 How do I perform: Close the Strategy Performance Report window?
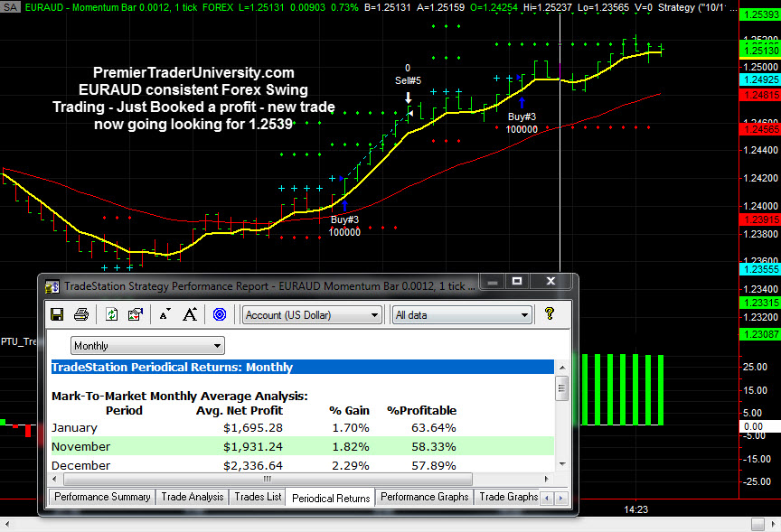550,282
